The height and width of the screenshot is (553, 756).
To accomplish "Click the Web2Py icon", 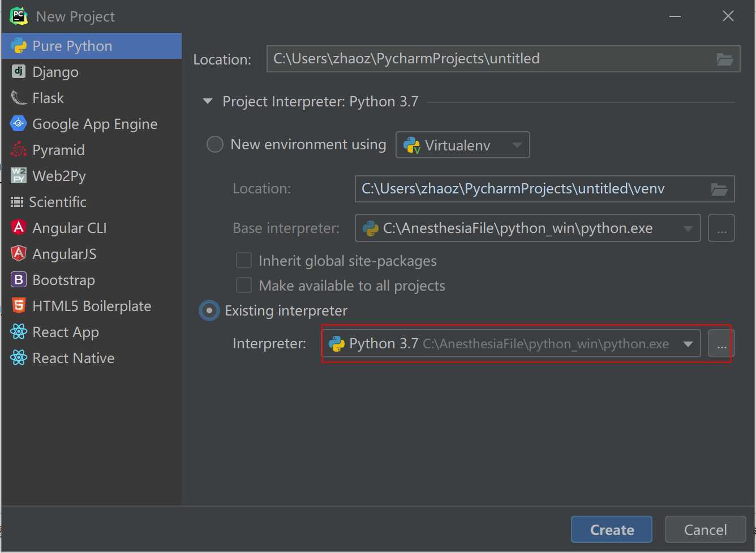I will 19,175.
